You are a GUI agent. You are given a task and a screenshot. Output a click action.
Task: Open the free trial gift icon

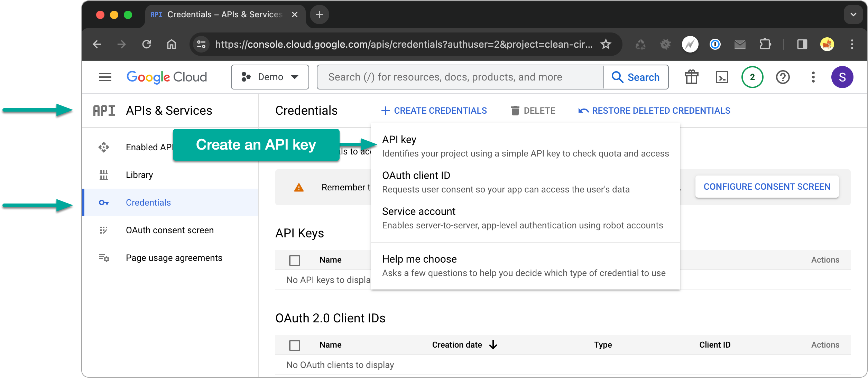(691, 77)
